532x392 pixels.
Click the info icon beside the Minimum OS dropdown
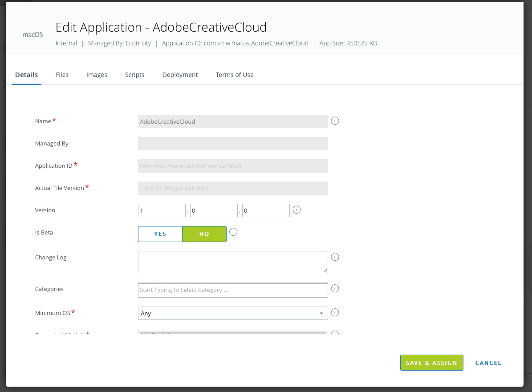335,312
